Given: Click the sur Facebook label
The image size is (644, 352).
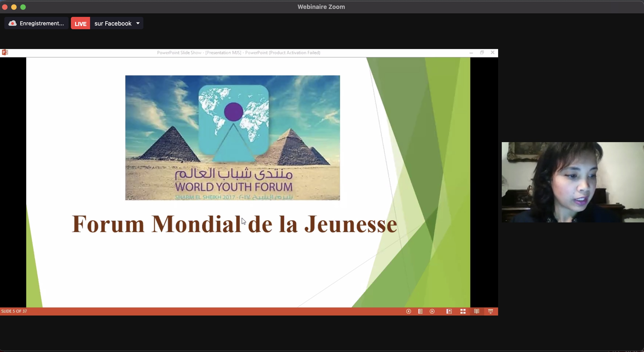Looking at the screenshot, I should pos(113,23).
